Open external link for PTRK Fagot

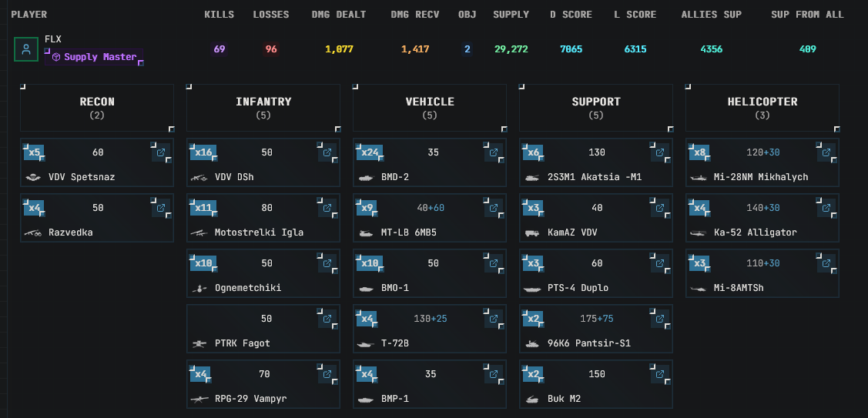[x=327, y=319]
